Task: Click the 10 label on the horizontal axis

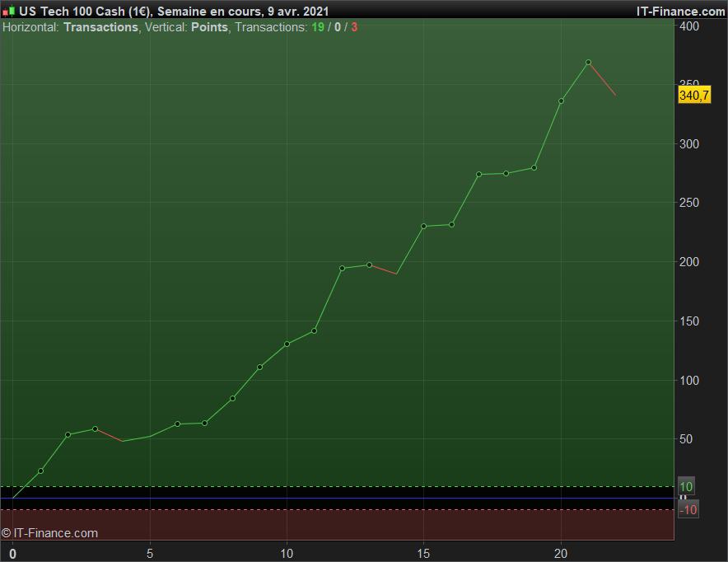Action: pos(287,553)
